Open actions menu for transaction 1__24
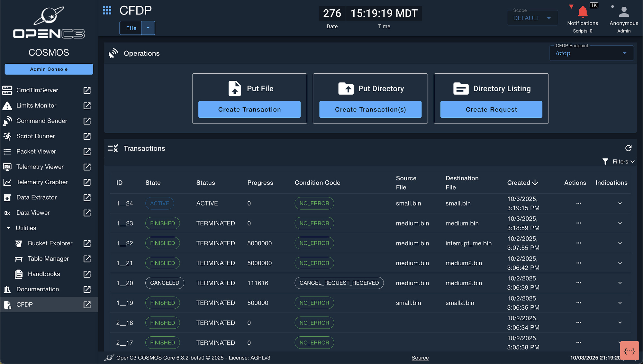This screenshot has width=643, height=364. 579,203
